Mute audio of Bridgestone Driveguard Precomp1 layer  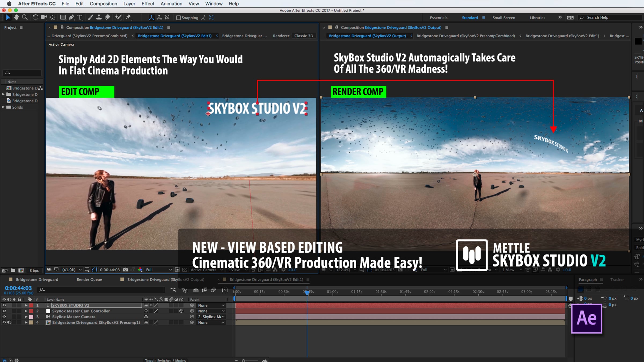[9, 322]
